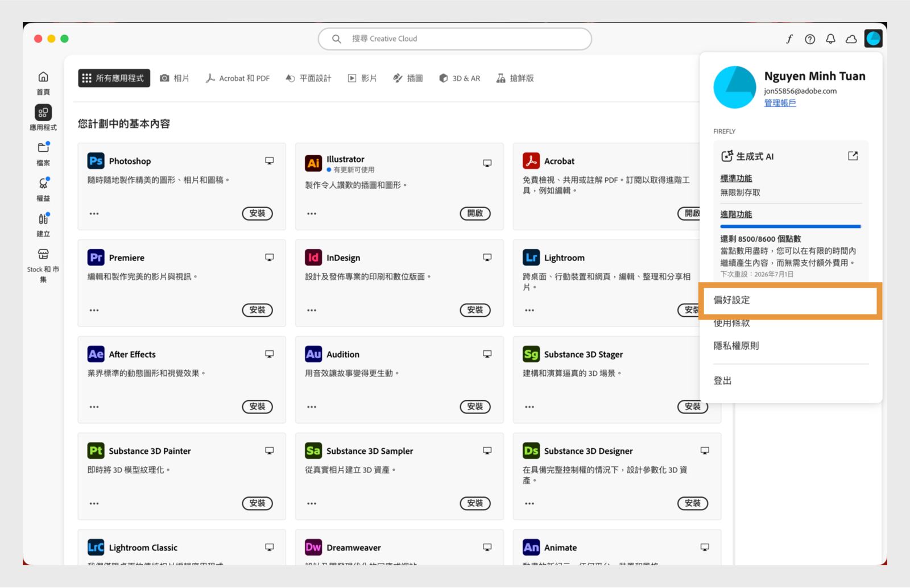
Task: Switch to the 影片 tab
Action: [362, 78]
